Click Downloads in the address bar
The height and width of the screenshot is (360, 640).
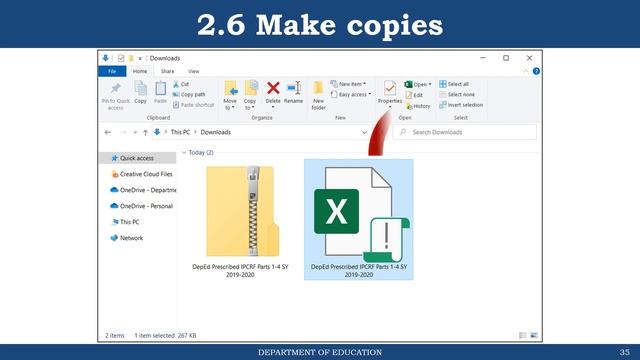pos(216,132)
